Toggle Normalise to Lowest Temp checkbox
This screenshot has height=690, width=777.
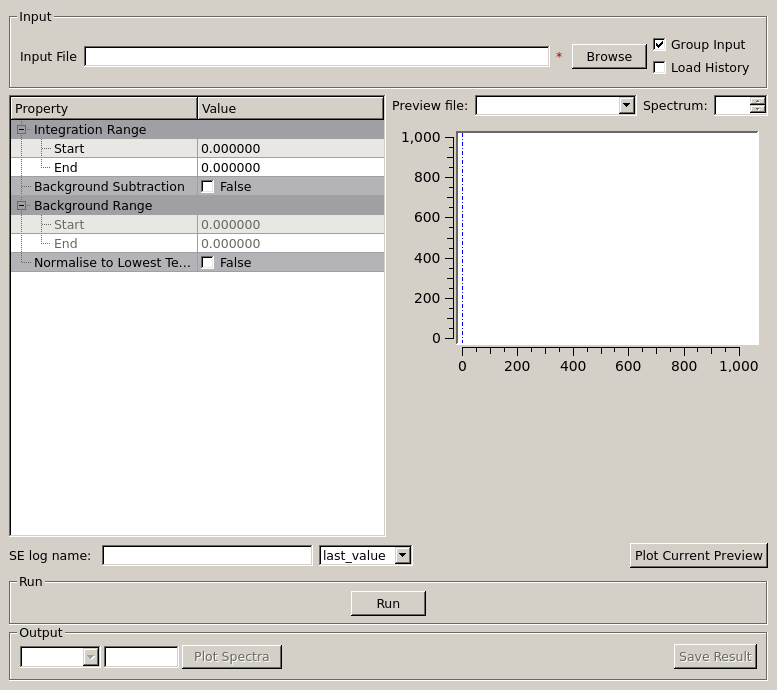click(x=208, y=263)
